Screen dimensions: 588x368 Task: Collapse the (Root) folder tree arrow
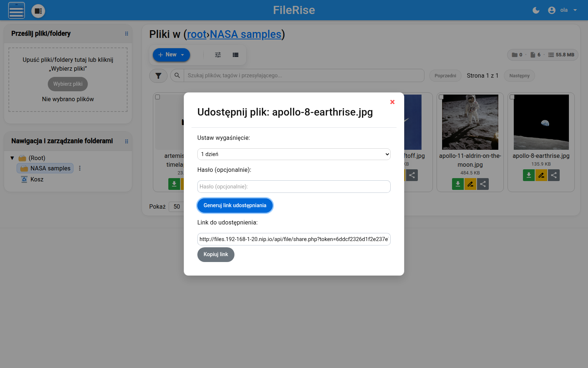(x=12, y=158)
